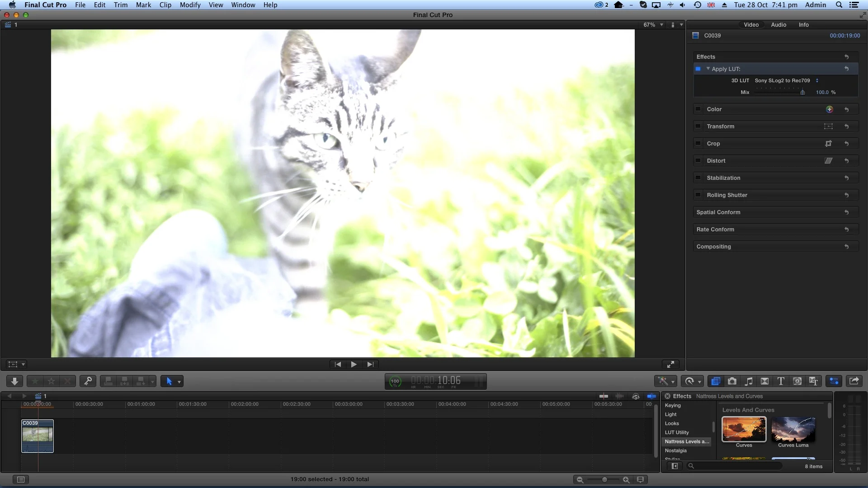This screenshot has height=488, width=868.
Task: Click the timeline zoom in magnifier
Action: tap(626, 480)
